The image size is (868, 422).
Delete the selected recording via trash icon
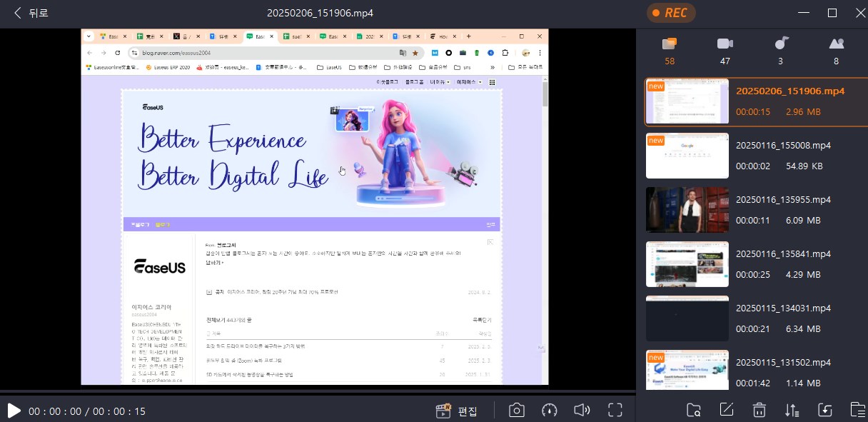pyautogui.click(x=759, y=409)
